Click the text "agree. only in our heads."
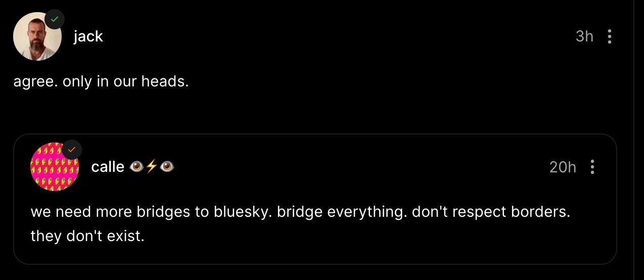This screenshot has height=280, width=644. click(x=101, y=81)
